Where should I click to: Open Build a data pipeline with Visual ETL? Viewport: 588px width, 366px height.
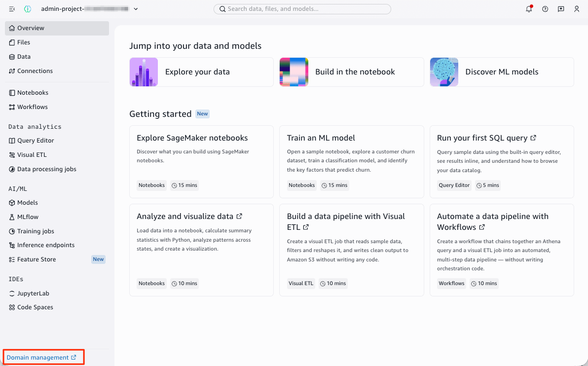click(x=351, y=250)
